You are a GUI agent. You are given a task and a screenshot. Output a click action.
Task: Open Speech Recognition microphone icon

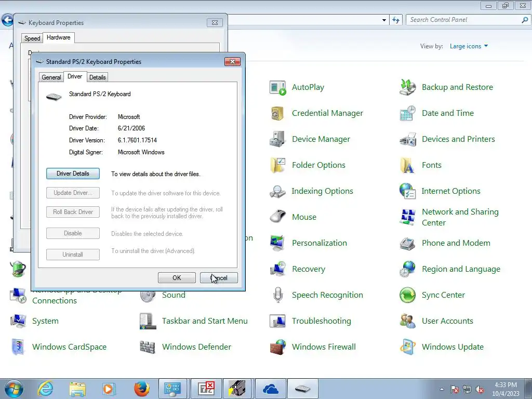[x=277, y=295]
